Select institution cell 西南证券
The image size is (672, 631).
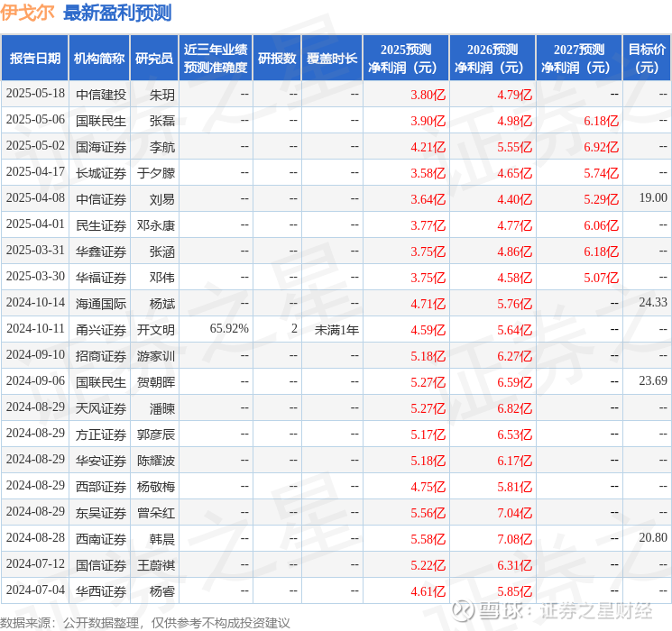point(101,539)
